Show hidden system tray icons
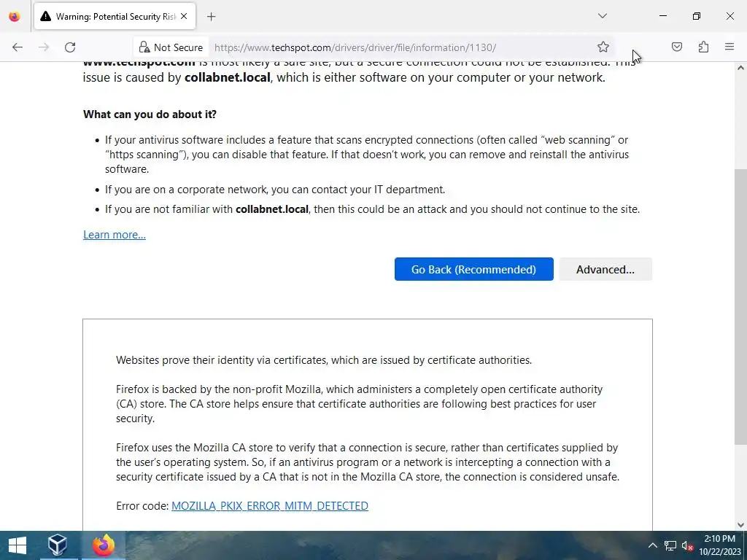 point(652,545)
